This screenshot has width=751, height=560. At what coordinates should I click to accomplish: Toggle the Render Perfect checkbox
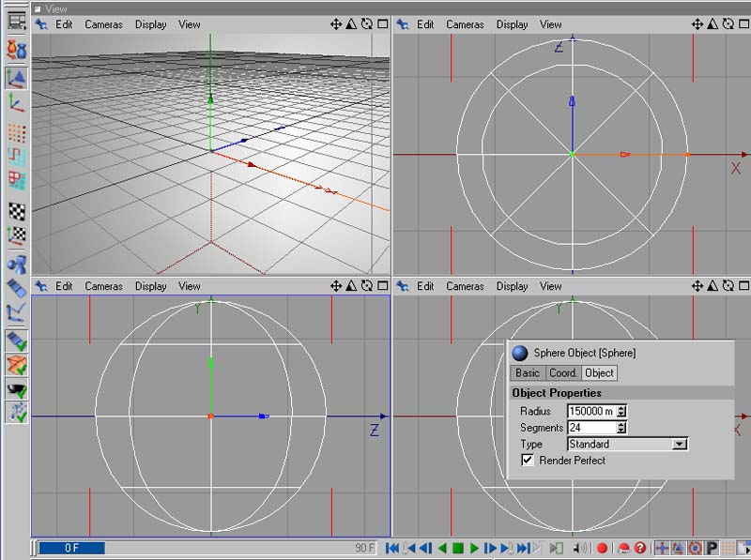[x=528, y=461]
